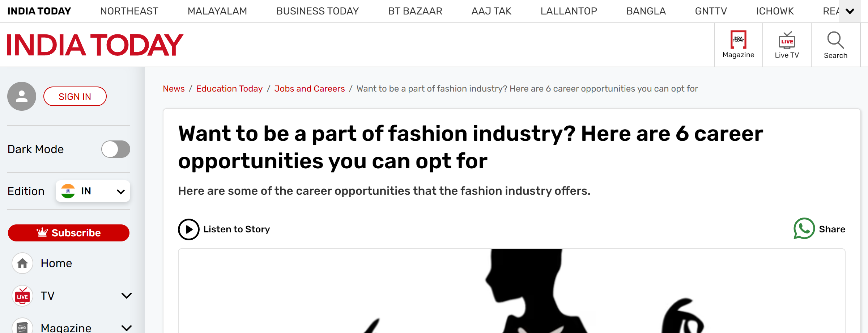The width and height of the screenshot is (868, 333).
Task: Open the Edition IN country dropdown
Action: pyautogui.click(x=93, y=191)
